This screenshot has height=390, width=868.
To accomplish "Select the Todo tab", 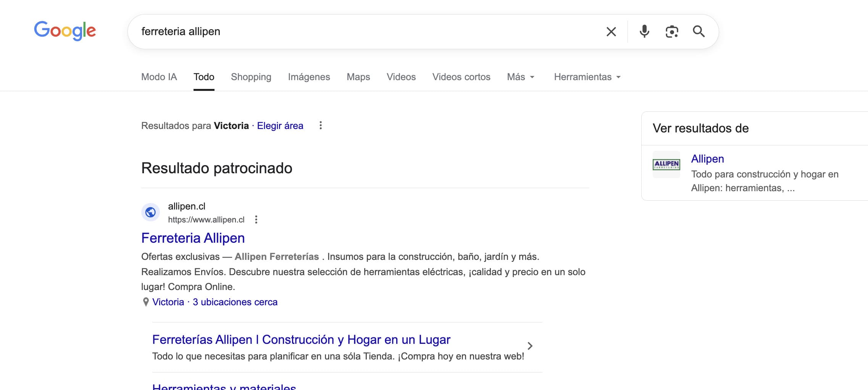I will click(204, 77).
